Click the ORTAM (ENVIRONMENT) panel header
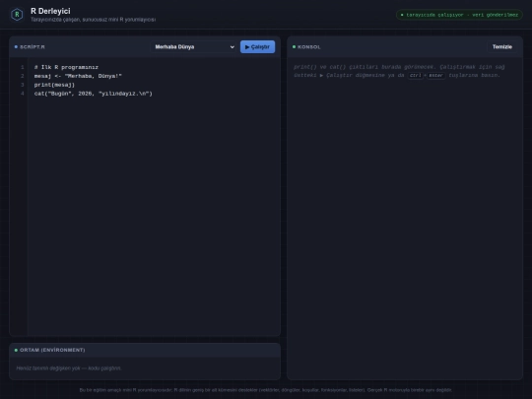This screenshot has width=532, height=399. 145,350
